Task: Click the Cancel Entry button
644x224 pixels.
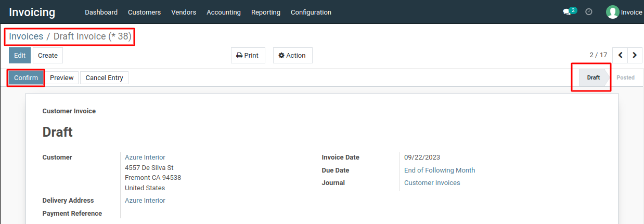Action: click(104, 78)
